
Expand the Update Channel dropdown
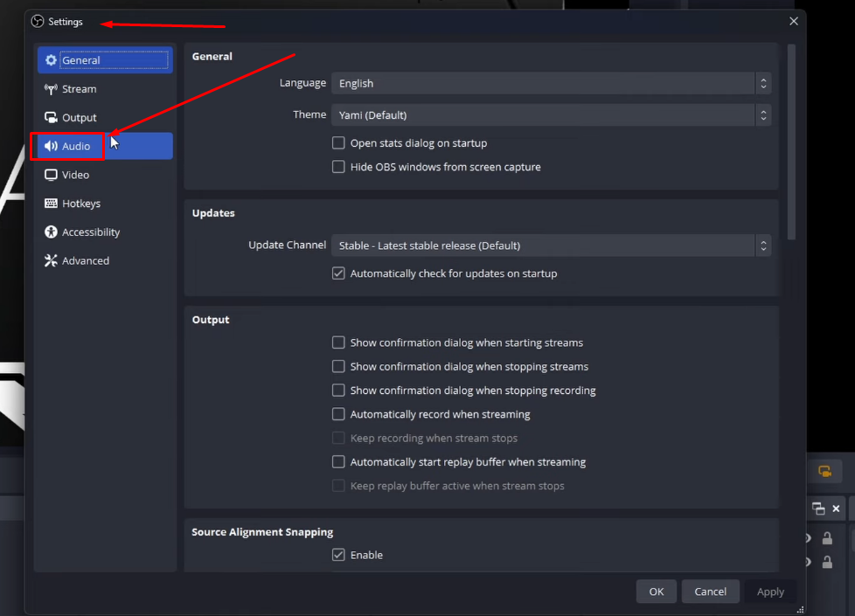tap(552, 246)
